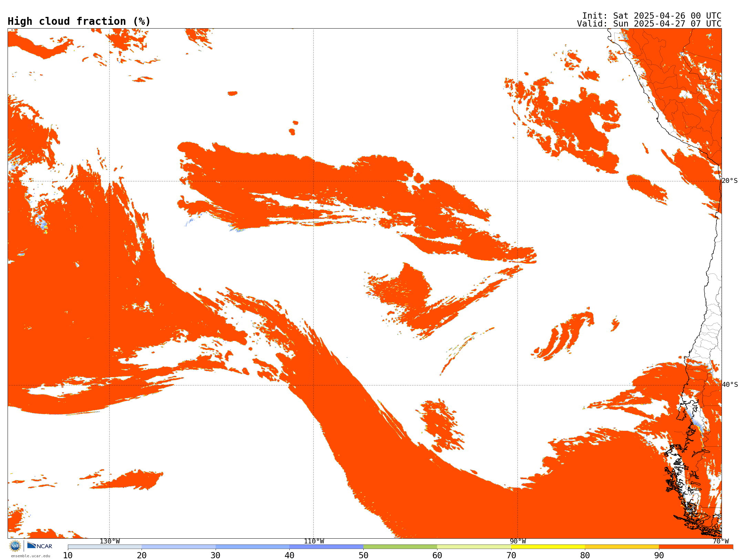
Task: Click the Valid: Sun 2025-04-27 07 UTC line
Action: tap(649, 24)
